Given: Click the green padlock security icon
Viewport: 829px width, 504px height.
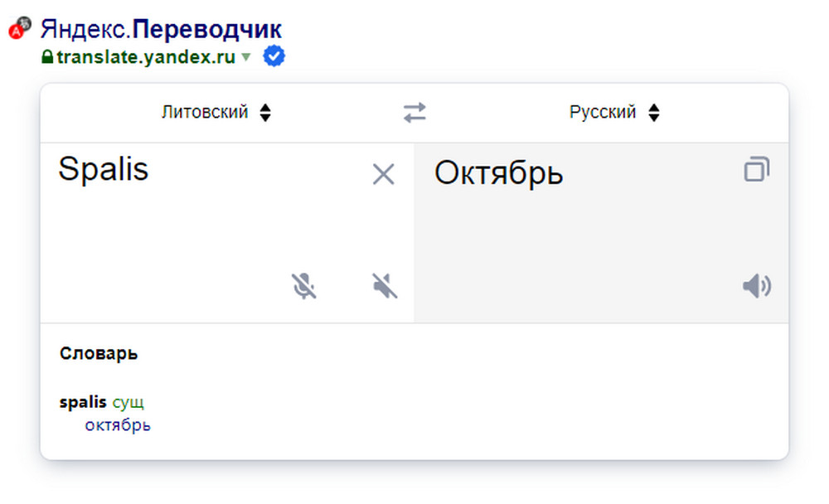Looking at the screenshot, I should point(47,58).
